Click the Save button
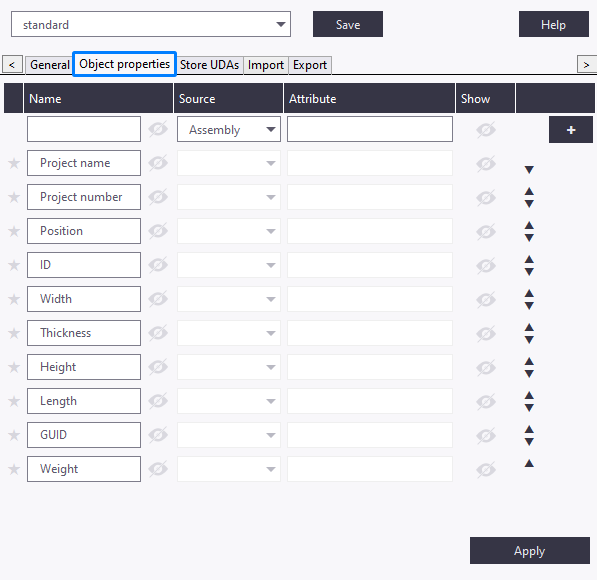Viewport: 597px width, 580px height. tap(348, 24)
